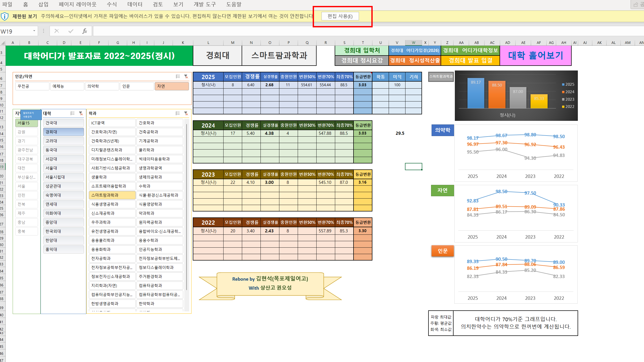Toggle multi-select in the 학과 slicer
Viewport: 644px width, 362px height.
coord(178,113)
